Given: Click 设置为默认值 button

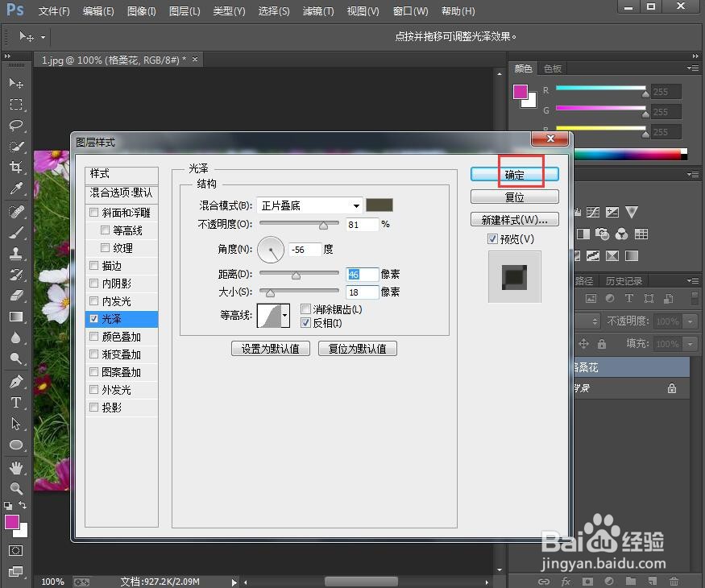Looking at the screenshot, I should coord(270,349).
